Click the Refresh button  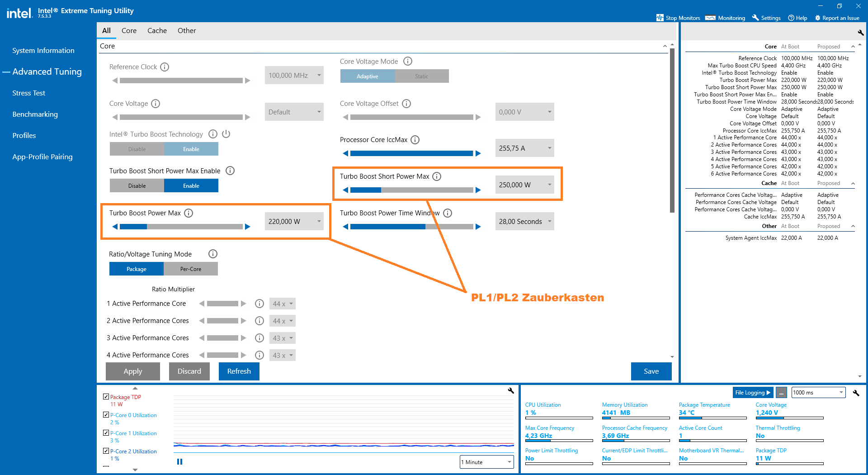239,371
